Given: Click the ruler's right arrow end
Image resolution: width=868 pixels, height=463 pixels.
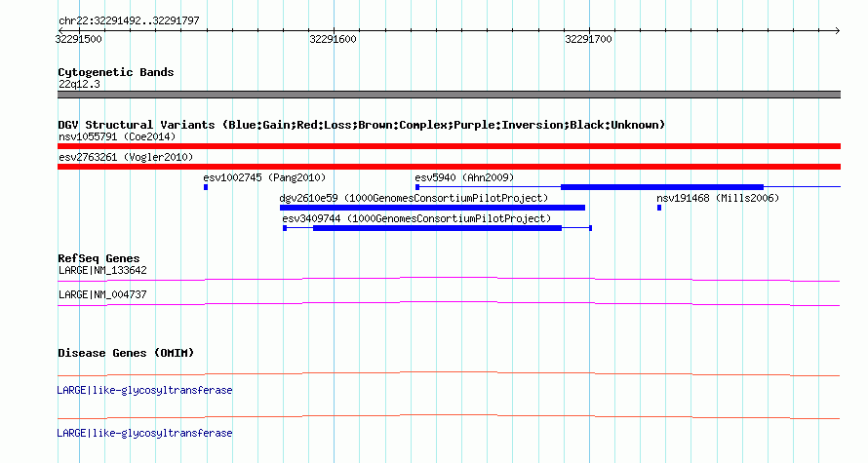Looking at the screenshot, I should (x=838, y=30).
